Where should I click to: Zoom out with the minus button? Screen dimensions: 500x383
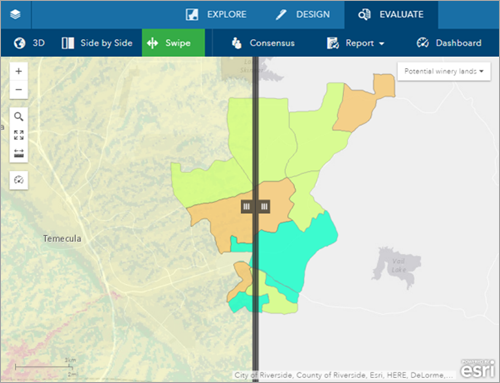19,90
